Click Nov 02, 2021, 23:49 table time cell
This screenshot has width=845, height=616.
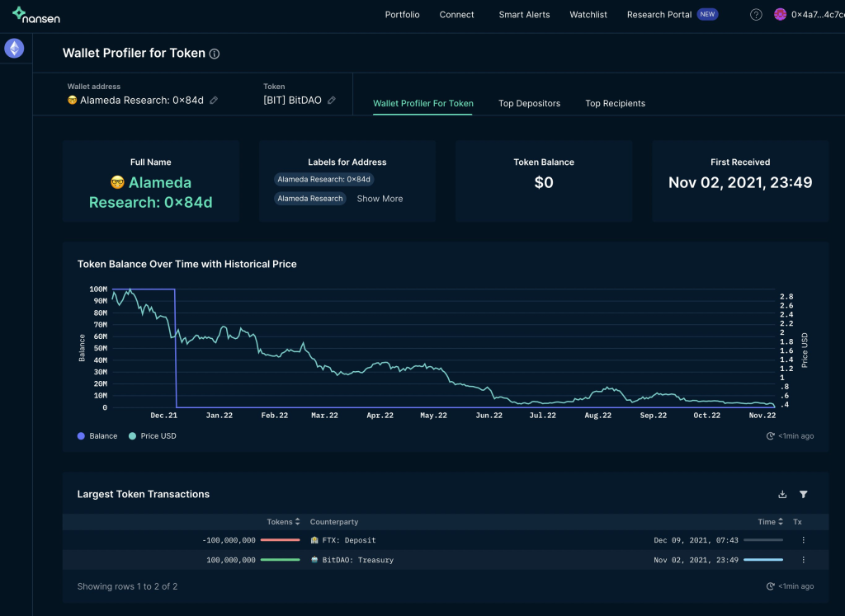(696, 560)
